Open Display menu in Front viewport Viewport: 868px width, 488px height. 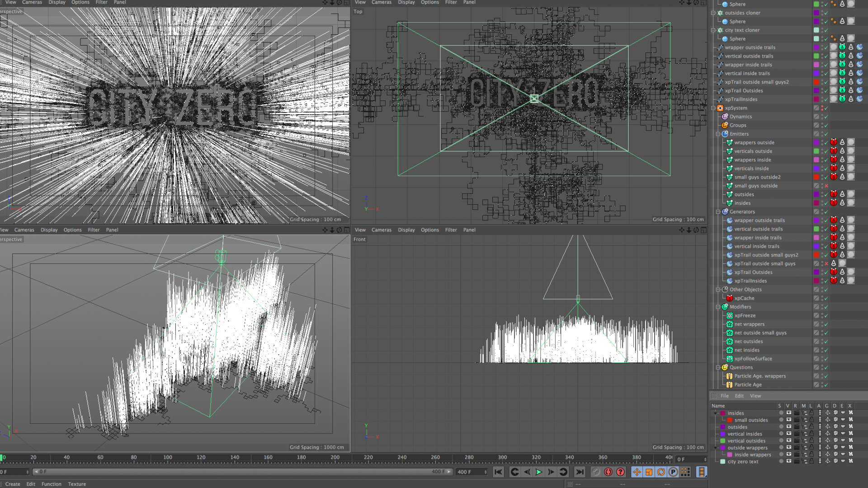click(406, 230)
